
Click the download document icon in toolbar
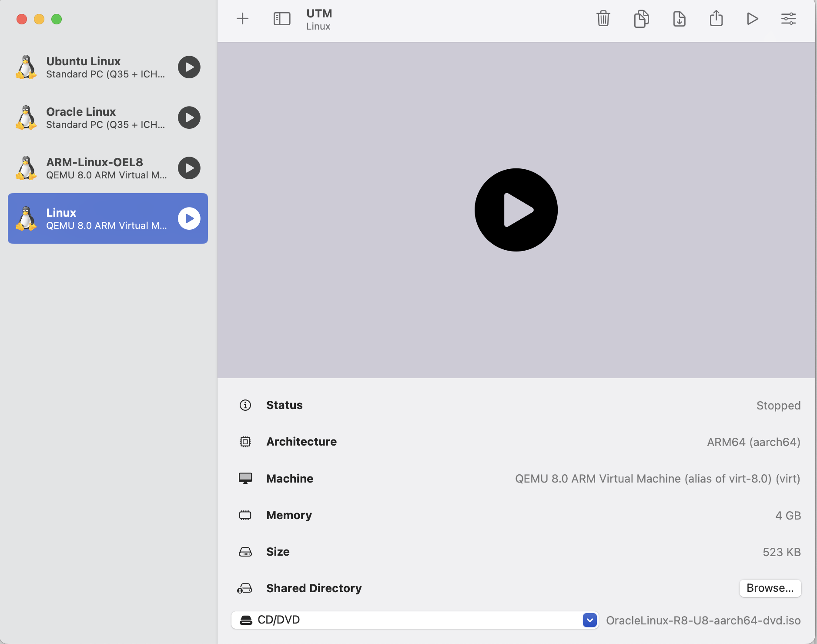tap(679, 19)
